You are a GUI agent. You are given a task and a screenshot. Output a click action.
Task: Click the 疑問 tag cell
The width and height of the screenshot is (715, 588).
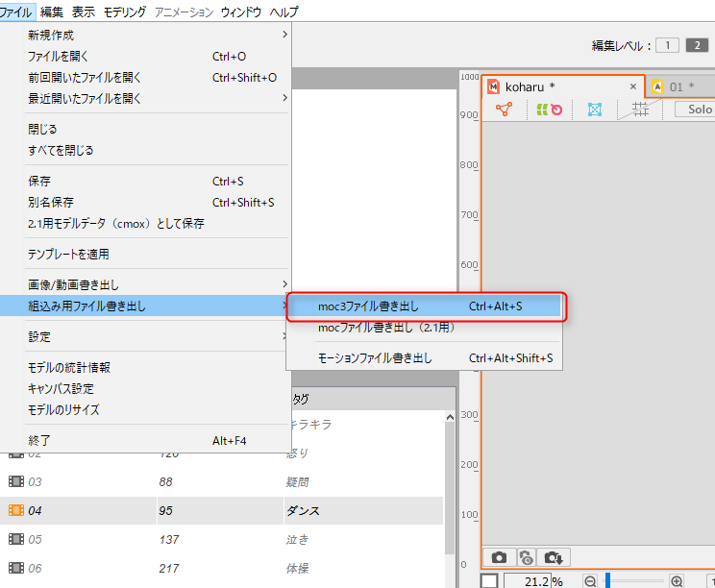point(297,481)
